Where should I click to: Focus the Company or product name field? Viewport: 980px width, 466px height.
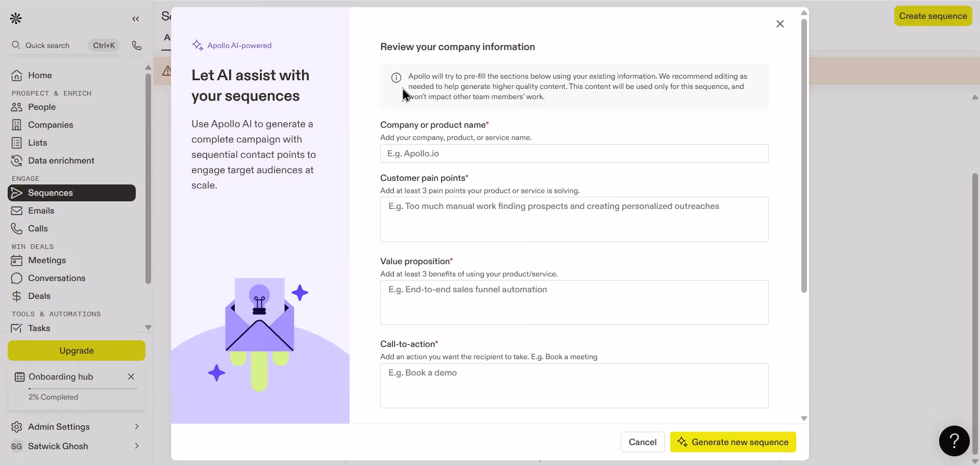[x=574, y=154]
